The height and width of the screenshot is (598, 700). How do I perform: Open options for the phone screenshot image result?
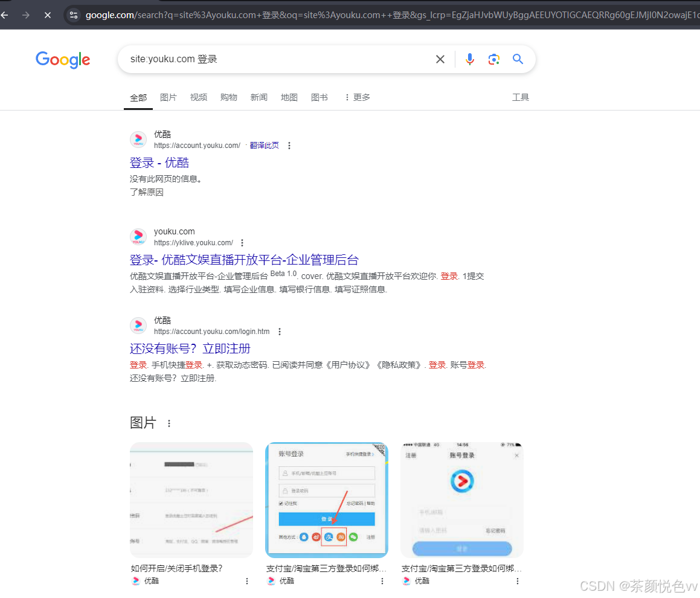518,581
